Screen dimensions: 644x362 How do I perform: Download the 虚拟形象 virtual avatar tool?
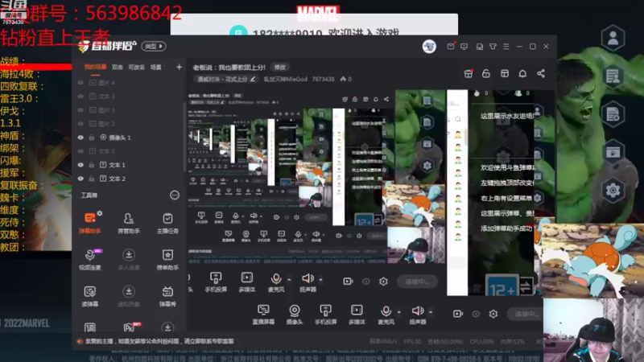(129, 296)
